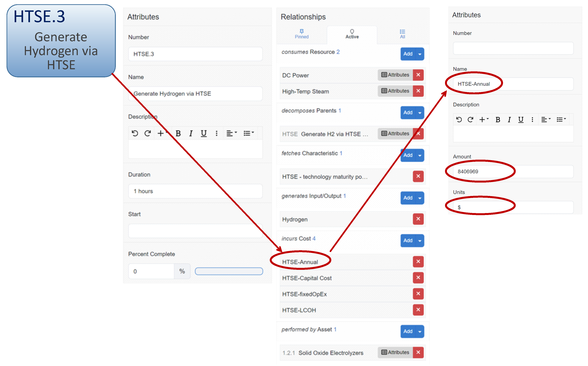The image size is (588, 366).
Task: Switch to the All relationships tab
Action: click(x=402, y=34)
